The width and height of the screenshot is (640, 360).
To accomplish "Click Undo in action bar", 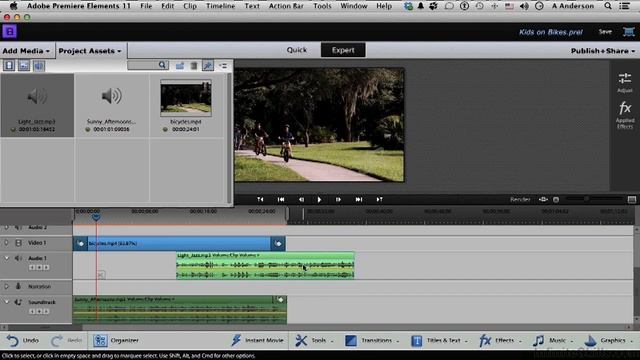I will tap(23, 340).
